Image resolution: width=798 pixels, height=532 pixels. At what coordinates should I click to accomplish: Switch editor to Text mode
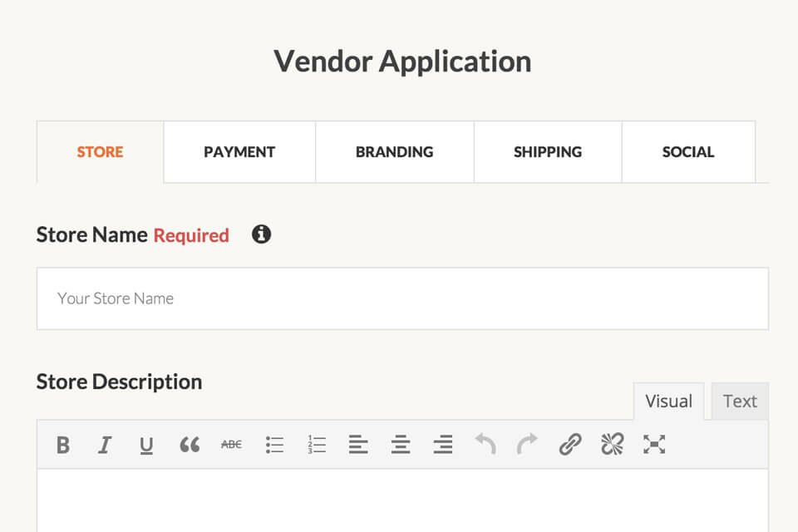(739, 401)
